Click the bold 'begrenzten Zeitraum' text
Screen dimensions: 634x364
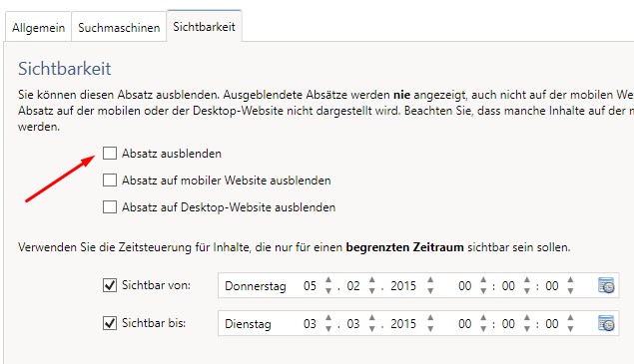[404, 247]
